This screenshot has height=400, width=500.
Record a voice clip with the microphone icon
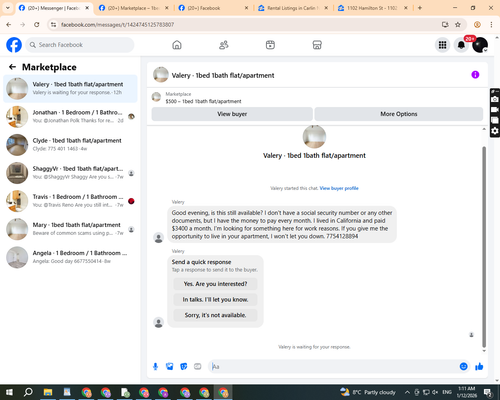click(155, 367)
